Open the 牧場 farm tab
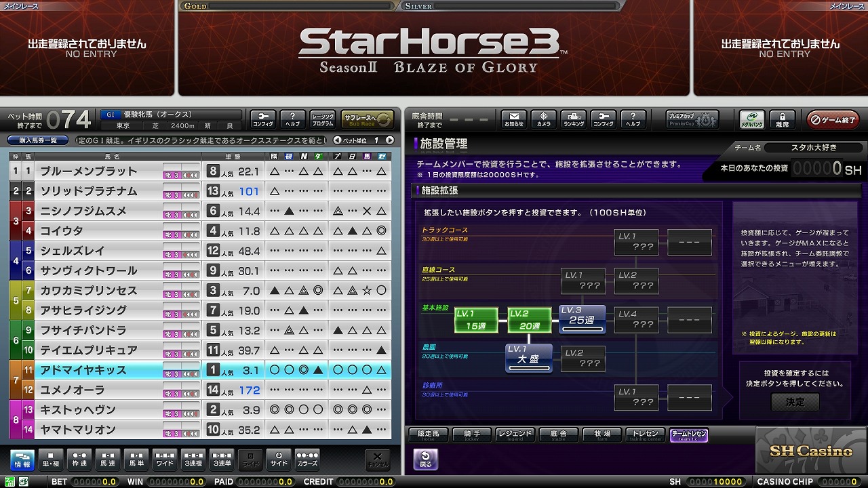 click(602, 435)
